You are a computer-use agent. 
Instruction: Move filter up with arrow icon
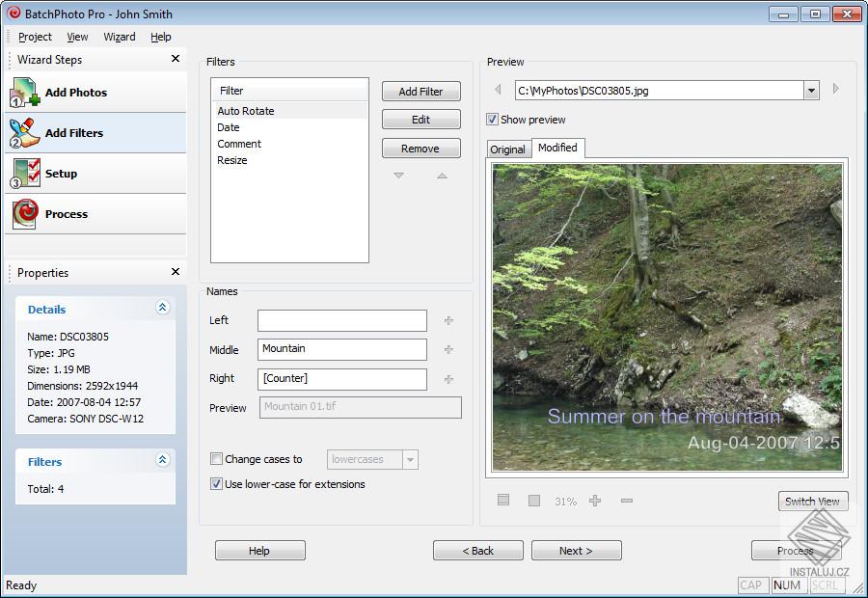click(x=442, y=176)
